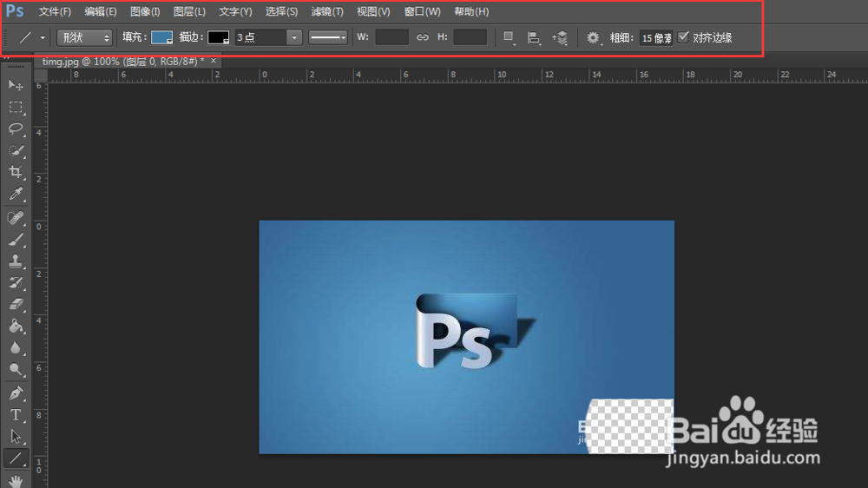Select the Pen tool
Screen dimensions: 868x488
pyautogui.click(x=16, y=393)
